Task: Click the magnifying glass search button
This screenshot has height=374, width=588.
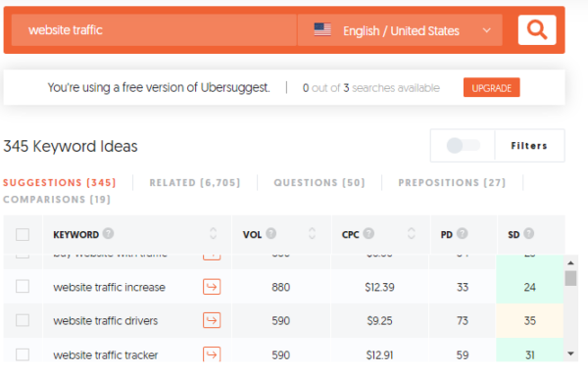Action: click(537, 30)
